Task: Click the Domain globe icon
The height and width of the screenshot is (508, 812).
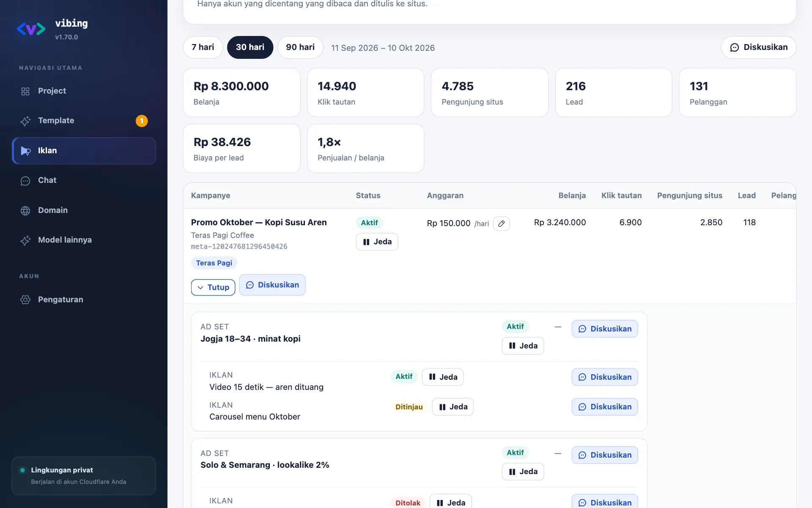Action: (25, 210)
